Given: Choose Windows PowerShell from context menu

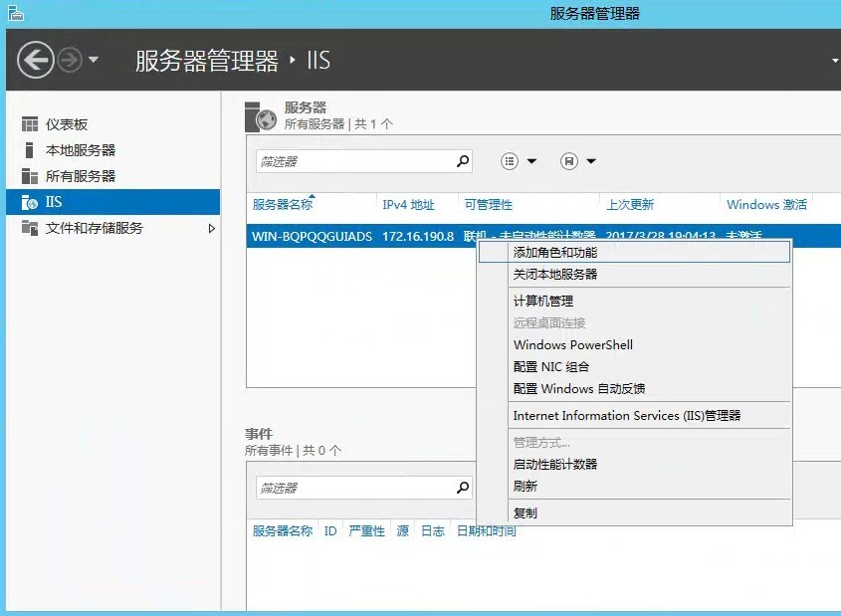Looking at the screenshot, I should pos(635,344).
